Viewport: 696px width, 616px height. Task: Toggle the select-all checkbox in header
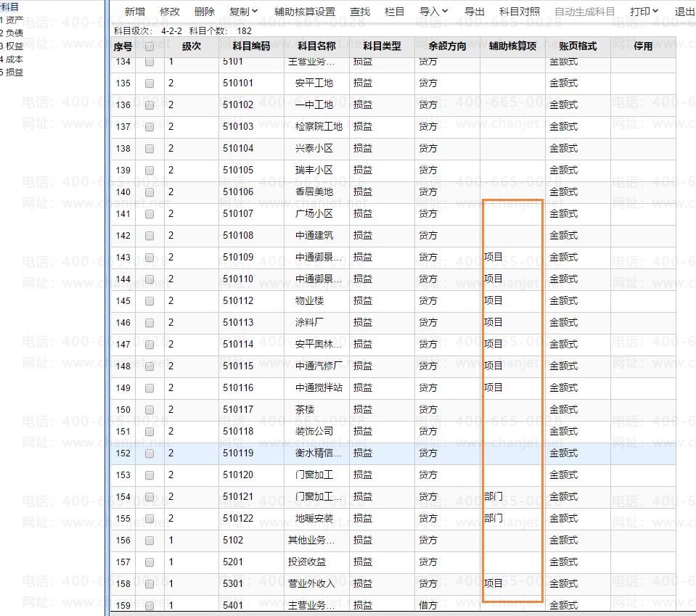click(150, 46)
